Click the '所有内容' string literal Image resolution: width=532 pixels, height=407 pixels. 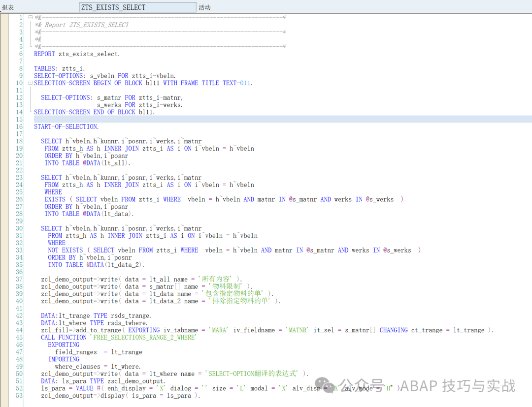click(216, 279)
